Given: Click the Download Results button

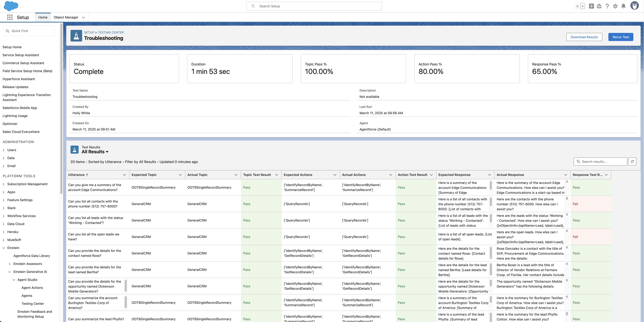Looking at the screenshot, I should (584, 37).
